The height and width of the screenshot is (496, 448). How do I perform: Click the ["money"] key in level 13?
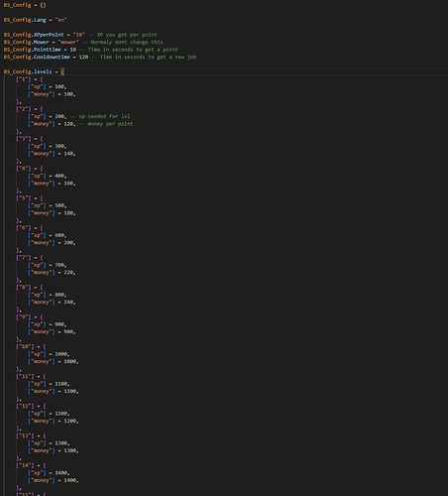pos(42,450)
